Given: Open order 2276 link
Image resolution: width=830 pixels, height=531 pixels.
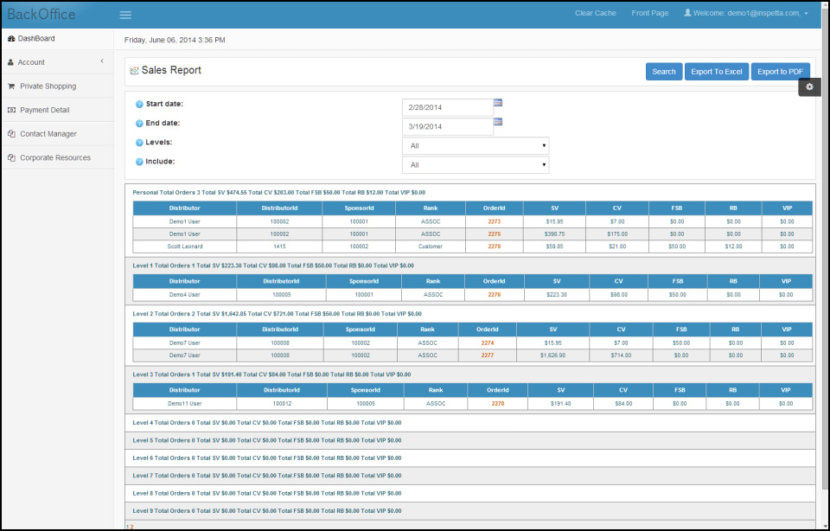Looking at the screenshot, I should (x=494, y=295).
